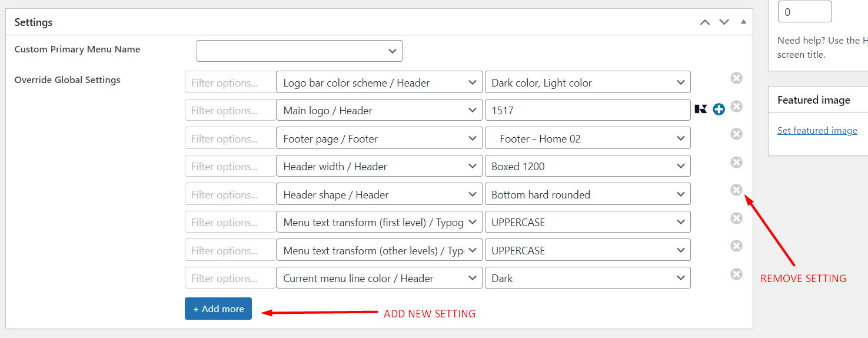The width and height of the screenshot is (868, 338).
Task: Focus filter field in Footer page row
Action: pyautogui.click(x=231, y=138)
